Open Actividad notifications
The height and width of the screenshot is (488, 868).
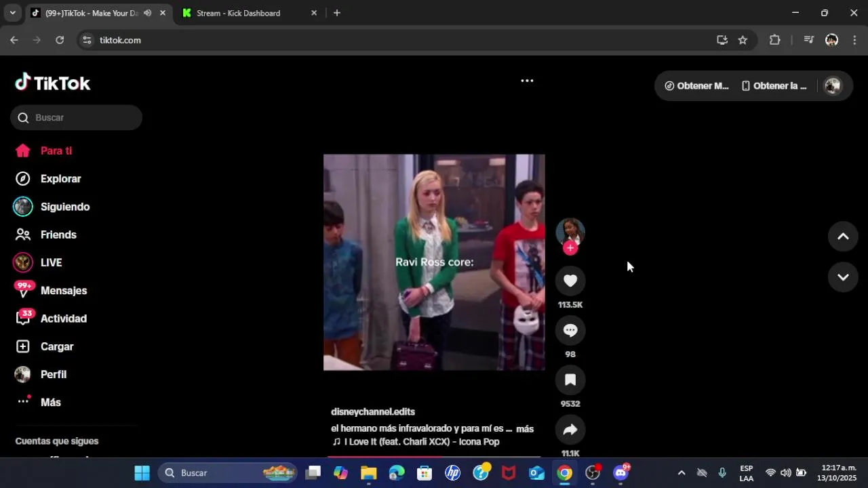[63, 319]
